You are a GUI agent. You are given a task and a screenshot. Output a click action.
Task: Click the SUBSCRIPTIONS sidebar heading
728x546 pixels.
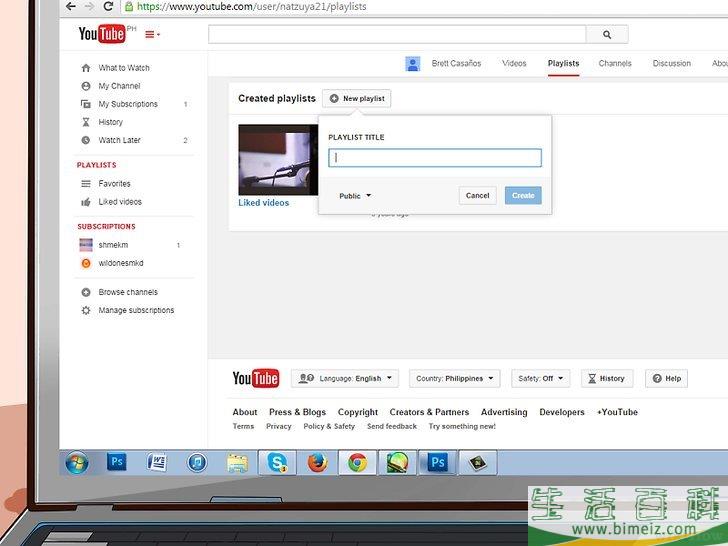click(x=106, y=227)
